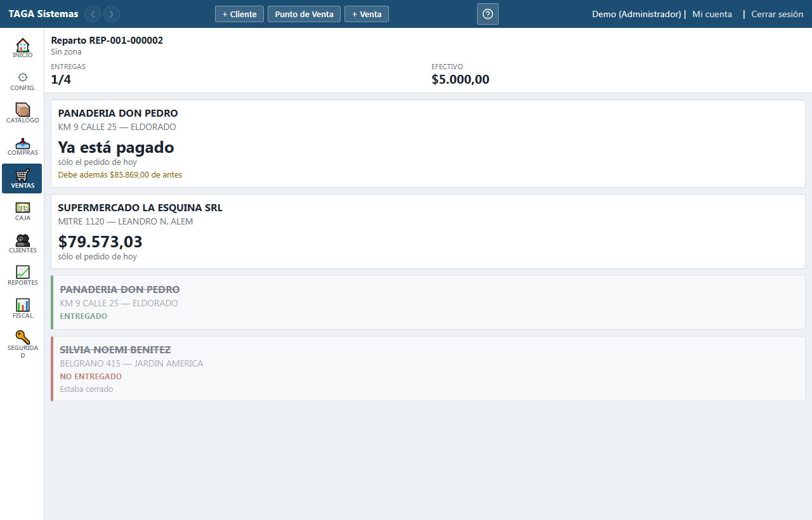Click the "MITRE 1120 — LEANDRO N. ALEM" address

click(x=126, y=221)
